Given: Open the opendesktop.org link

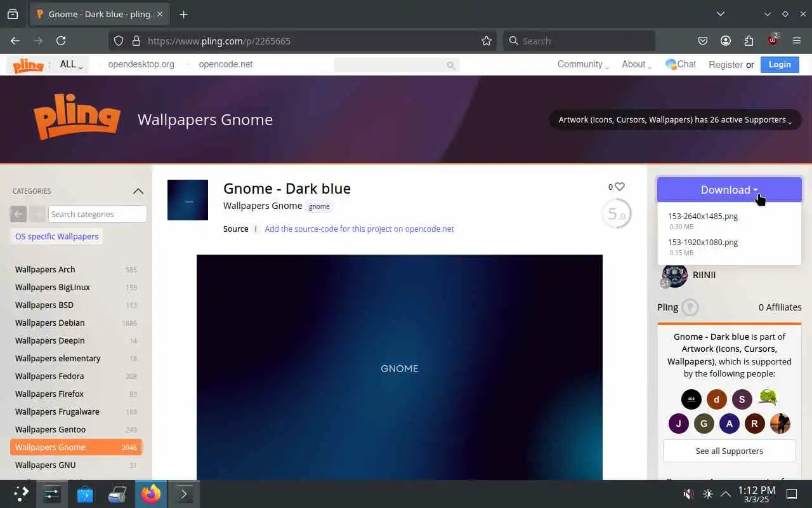Looking at the screenshot, I should click(x=141, y=64).
